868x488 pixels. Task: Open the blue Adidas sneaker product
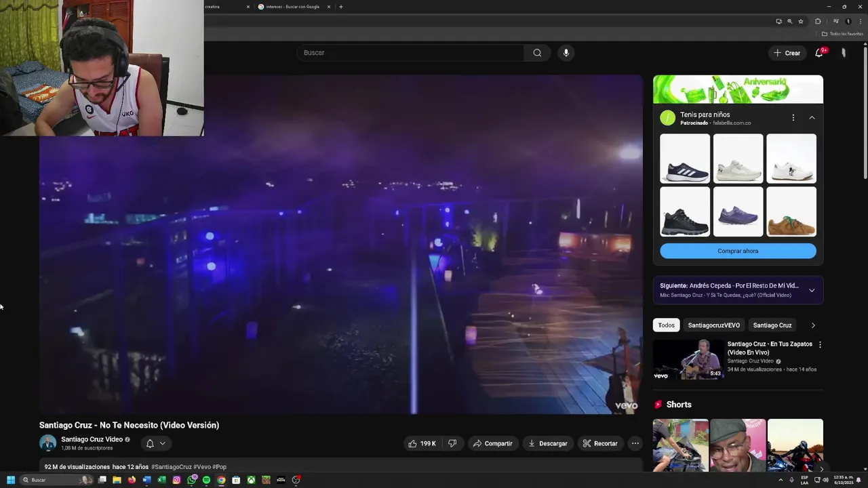click(x=685, y=159)
